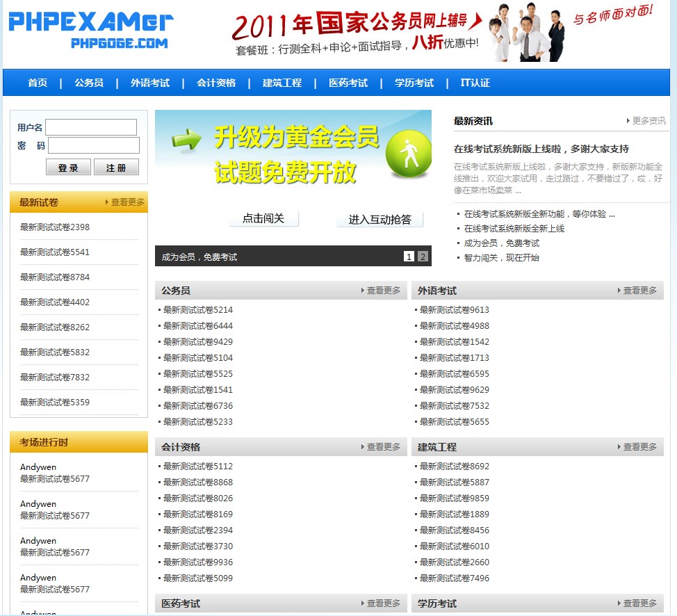This screenshot has width=677, height=616.
Task: Go to 首页 in the navigation bar
Action: click(x=38, y=83)
